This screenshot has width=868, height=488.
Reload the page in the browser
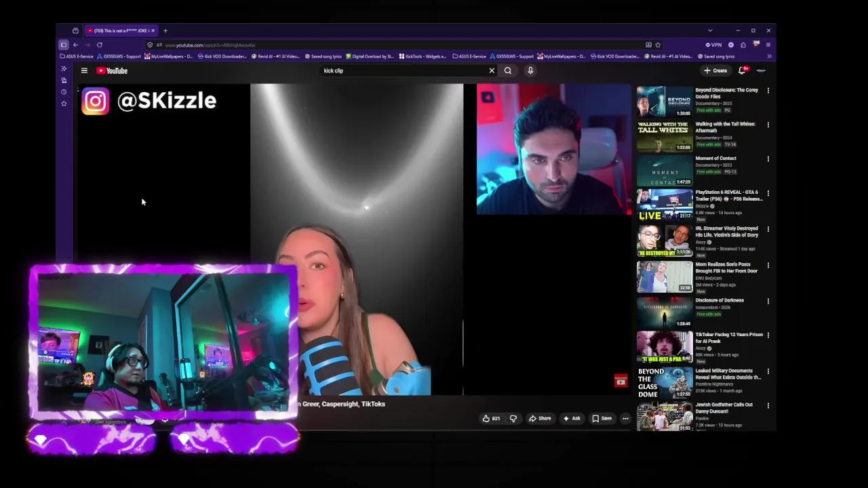click(x=99, y=45)
